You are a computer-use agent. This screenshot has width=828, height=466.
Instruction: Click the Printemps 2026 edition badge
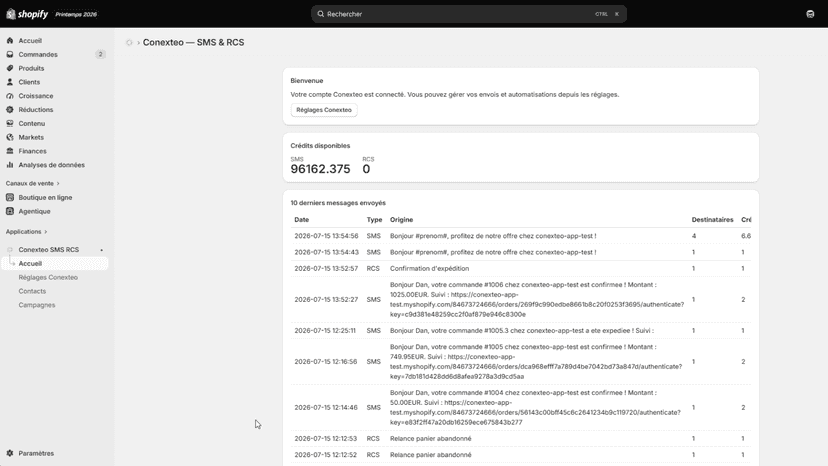pos(76,14)
